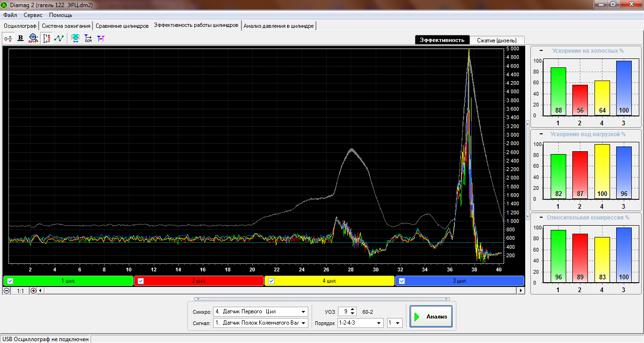Screen dimensions: 644x343
Task: Select the Эффективность sub-tab
Action: pyautogui.click(x=442, y=40)
